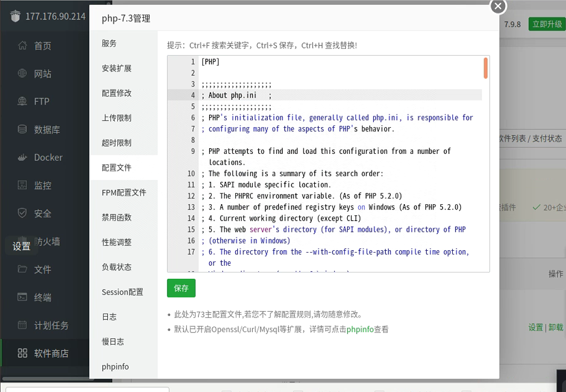Click the panel logo next to the IP address
566x392 pixels.
point(15,16)
